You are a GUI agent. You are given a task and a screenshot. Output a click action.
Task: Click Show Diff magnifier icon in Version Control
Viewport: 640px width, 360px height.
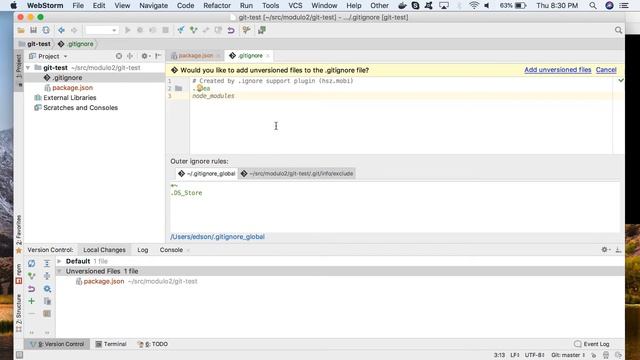tap(47, 289)
